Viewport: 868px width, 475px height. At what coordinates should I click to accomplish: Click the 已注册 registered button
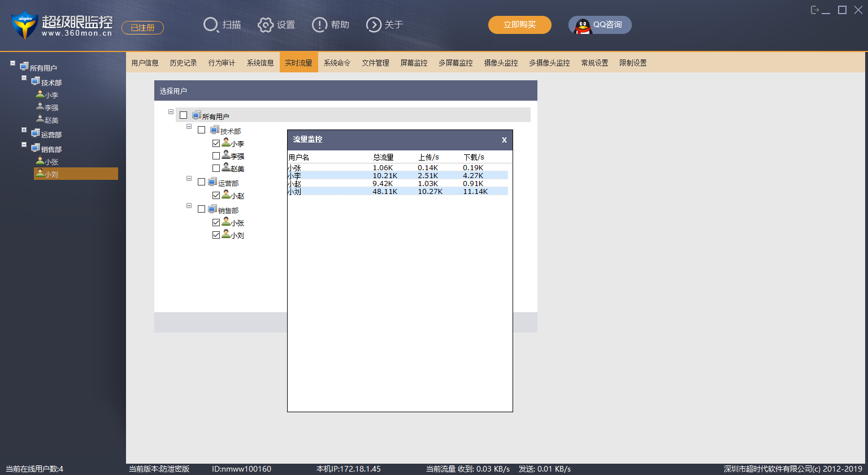(142, 28)
